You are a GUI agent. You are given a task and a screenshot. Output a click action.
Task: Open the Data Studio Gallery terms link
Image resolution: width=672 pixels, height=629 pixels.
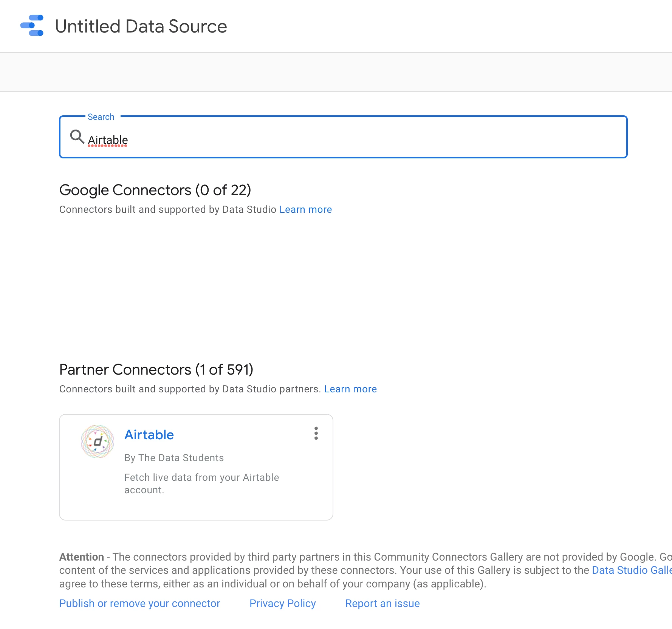[632, 570]
